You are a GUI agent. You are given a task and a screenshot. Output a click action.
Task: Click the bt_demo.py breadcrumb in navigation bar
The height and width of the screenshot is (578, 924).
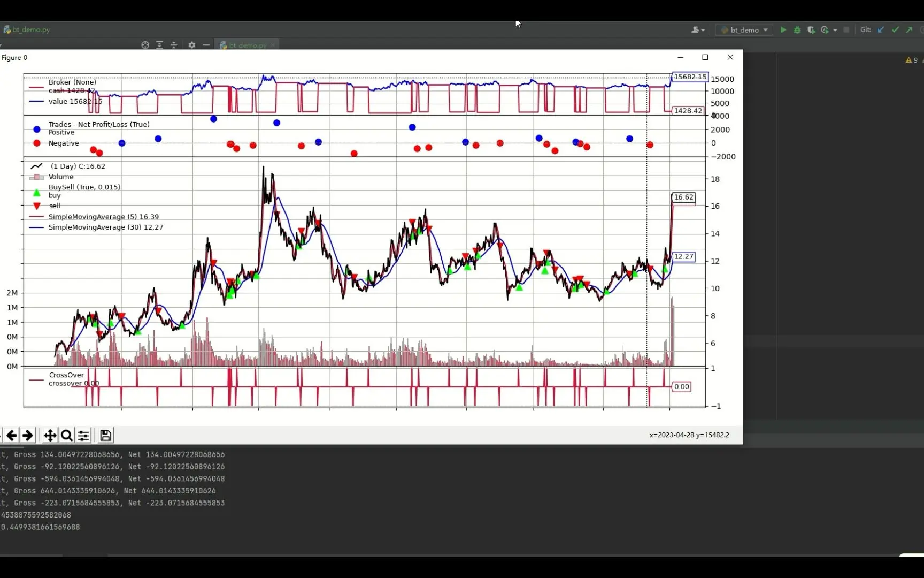point(27,29)
